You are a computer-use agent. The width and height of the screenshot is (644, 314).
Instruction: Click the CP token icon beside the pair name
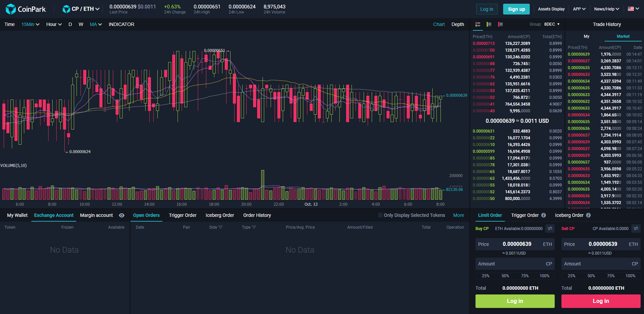[66, 9]
